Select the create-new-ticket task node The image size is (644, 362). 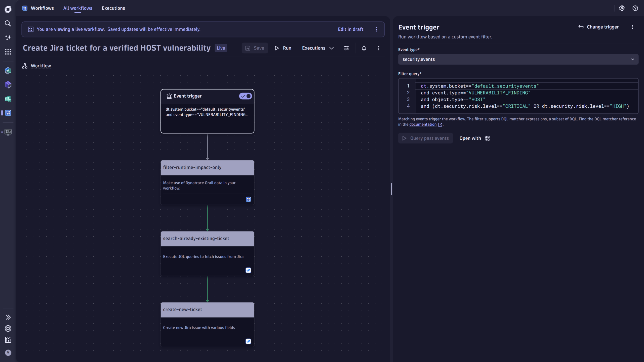(207, 310)
